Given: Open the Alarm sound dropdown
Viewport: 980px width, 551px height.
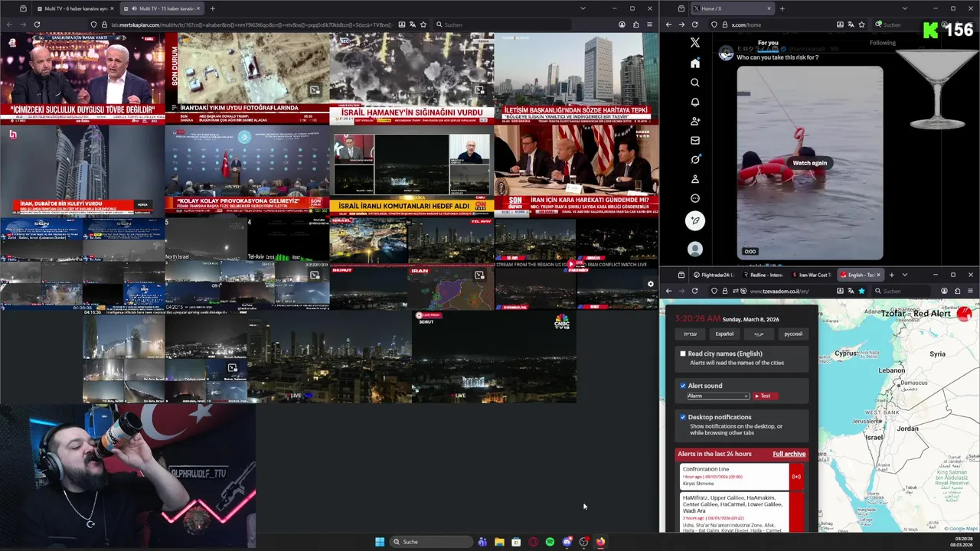Looking at the screenshot, I should click(717, 396).
